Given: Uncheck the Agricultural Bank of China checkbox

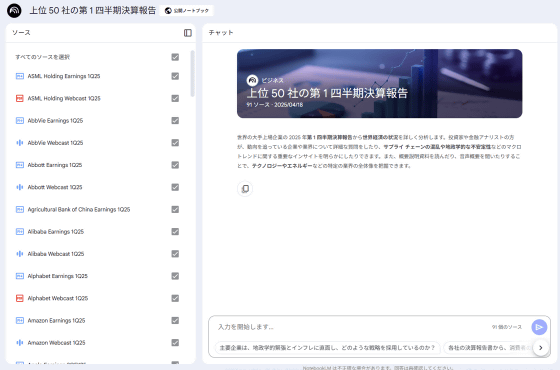Looking at the screenshot, I should (175, 209).
